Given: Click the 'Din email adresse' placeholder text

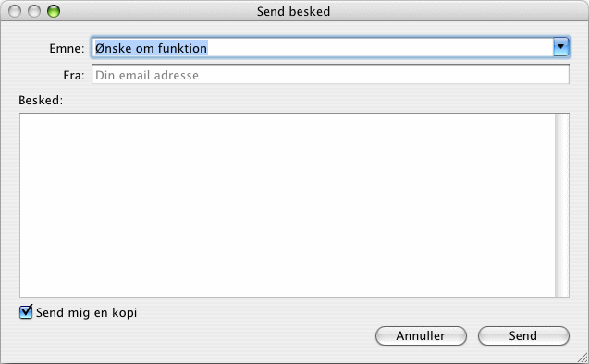Looking at the screenshot, I should pyautogui.click(x=147, y=76).
